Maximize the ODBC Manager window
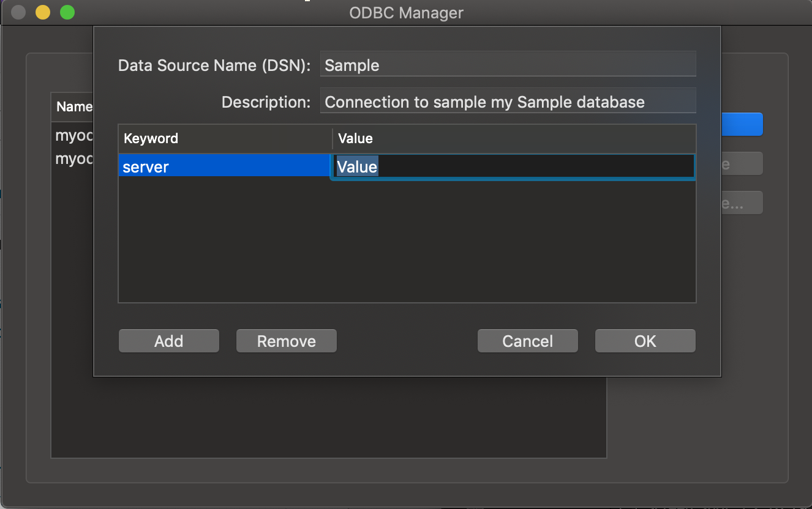 (67, 12)
